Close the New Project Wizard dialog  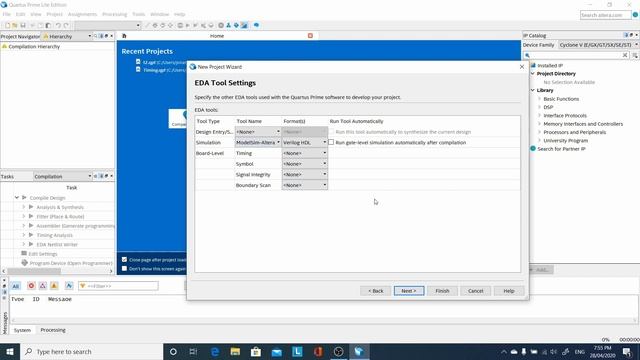522,67
